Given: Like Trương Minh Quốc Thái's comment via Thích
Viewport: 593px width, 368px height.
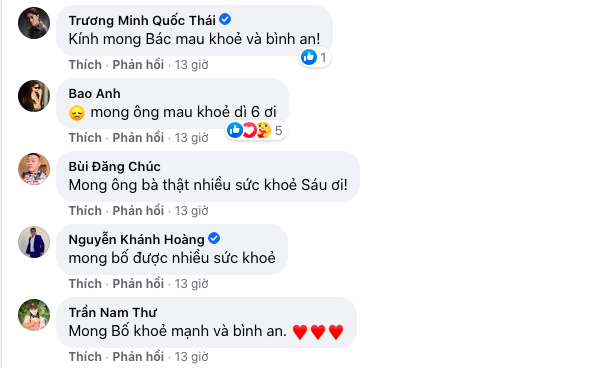Looking at the screenshot, I should [85, 65].
